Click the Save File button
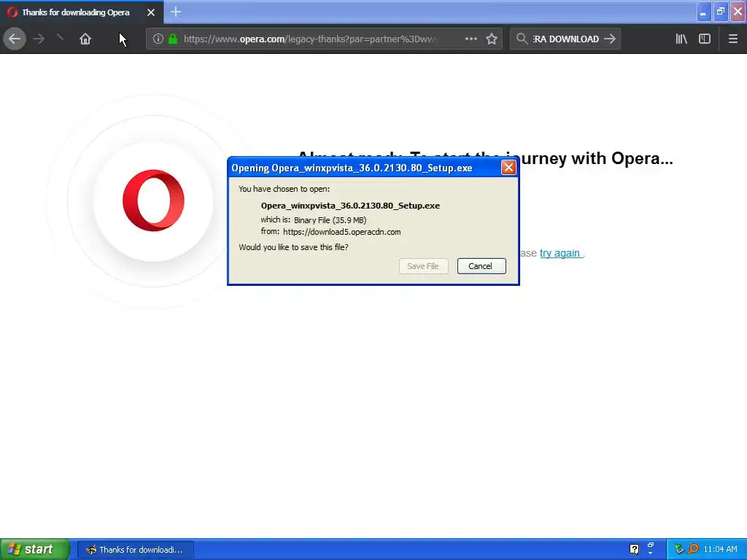The width and height of the screenshot is (747, 560). [x=423, y=266]
